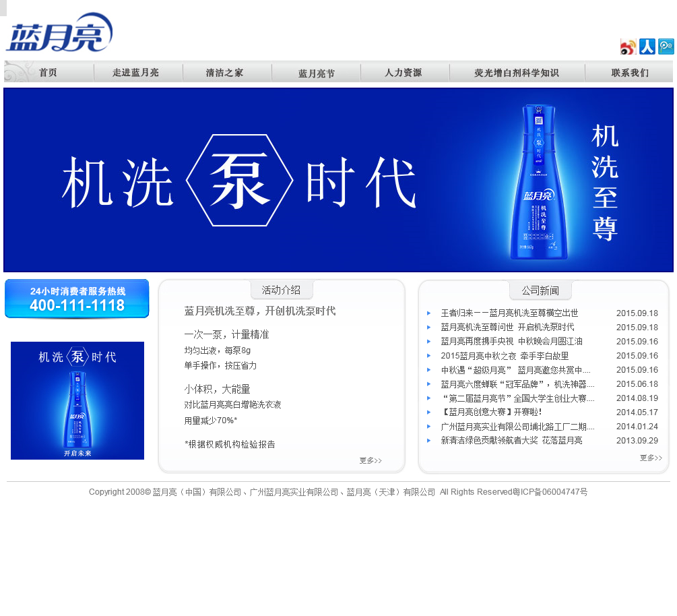Viewport: 677px width, 616px height.
Task: Open news 王者归来——蓝月亮机洗至尊横空出世
Action: [509, 313]
